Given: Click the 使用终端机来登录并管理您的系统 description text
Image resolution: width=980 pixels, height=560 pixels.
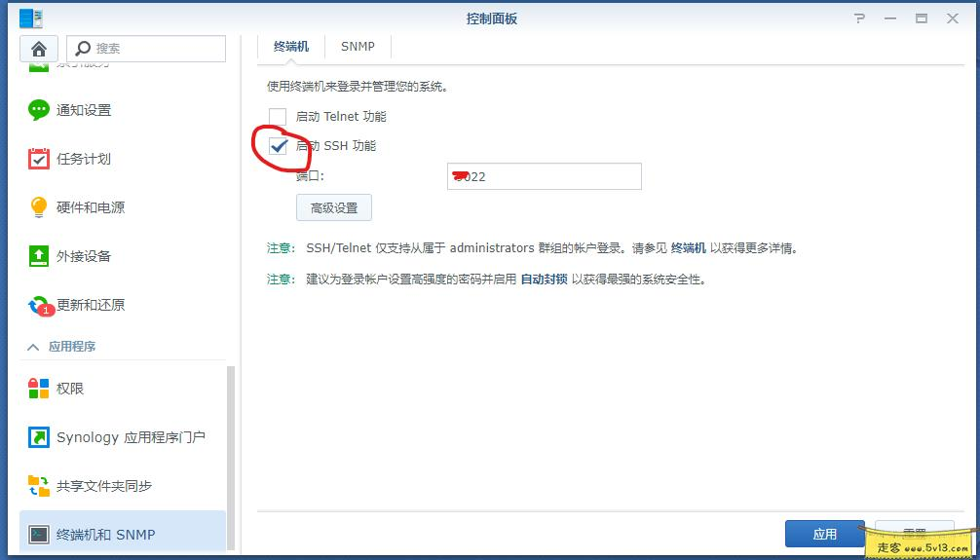Looking at the screenshot, I should (358, 87).
